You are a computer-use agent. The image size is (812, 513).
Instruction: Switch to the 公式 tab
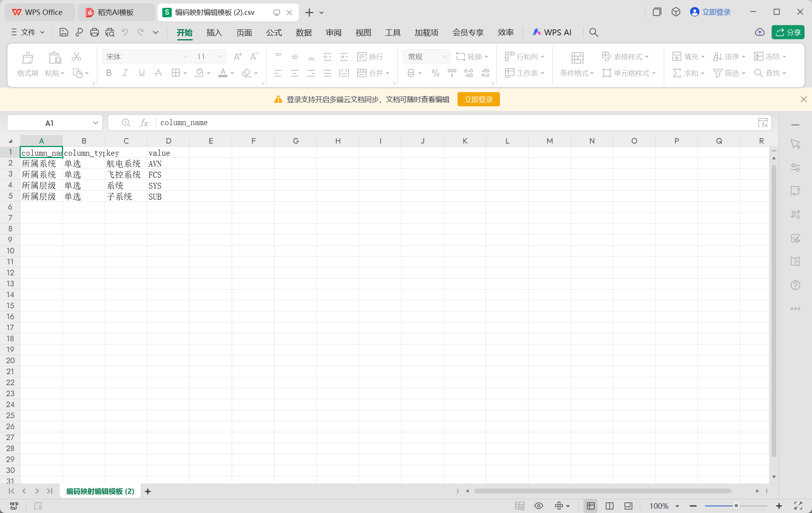point(274,33)
